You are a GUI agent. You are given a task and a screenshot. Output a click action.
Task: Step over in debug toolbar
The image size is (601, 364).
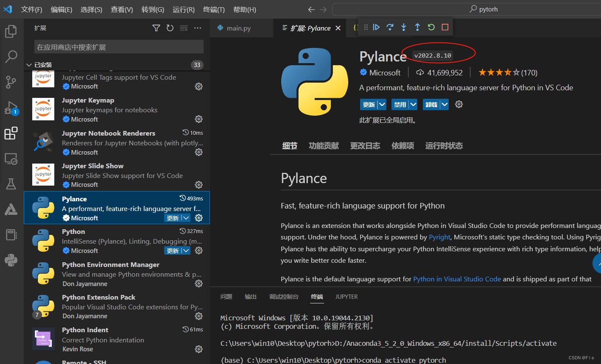(390, 27)
